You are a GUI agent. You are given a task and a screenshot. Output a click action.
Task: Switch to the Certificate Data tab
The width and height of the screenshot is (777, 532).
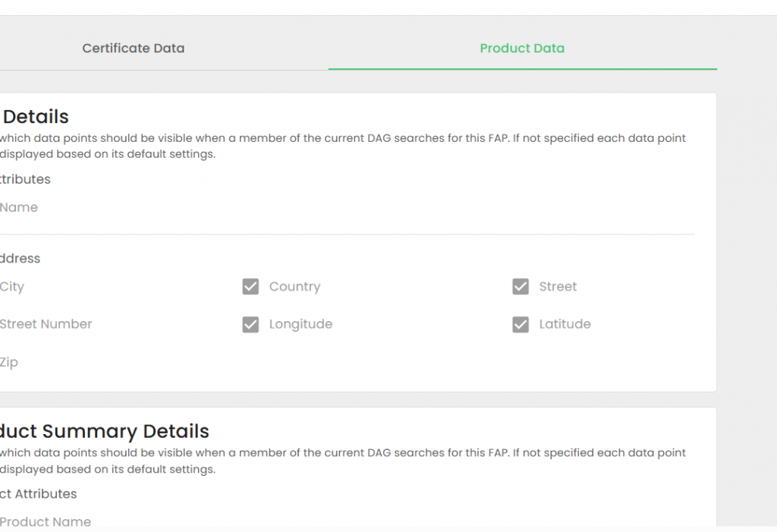click(x=133, y=49)
